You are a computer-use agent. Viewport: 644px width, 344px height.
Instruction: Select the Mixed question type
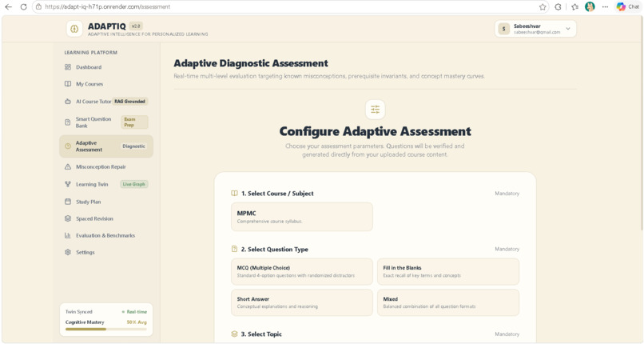point(448,302)
